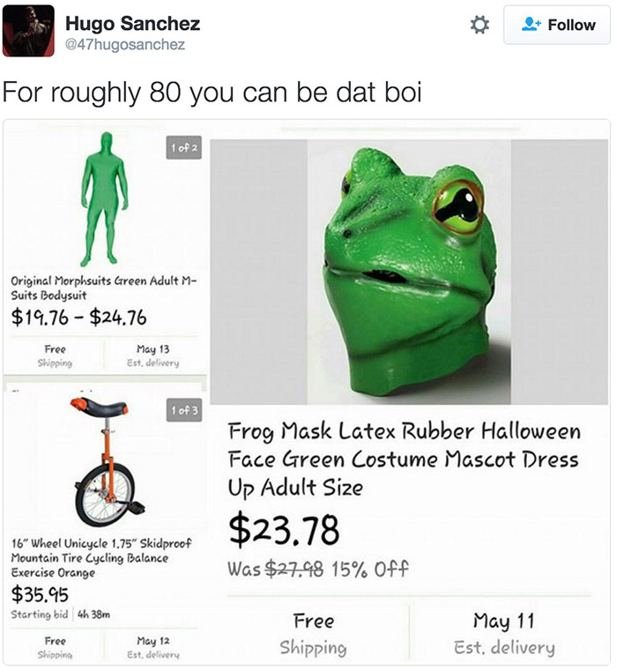The image size is (617, 672).
Task: Click the $35.95 unicycle starting bid price
Action: 40,594
